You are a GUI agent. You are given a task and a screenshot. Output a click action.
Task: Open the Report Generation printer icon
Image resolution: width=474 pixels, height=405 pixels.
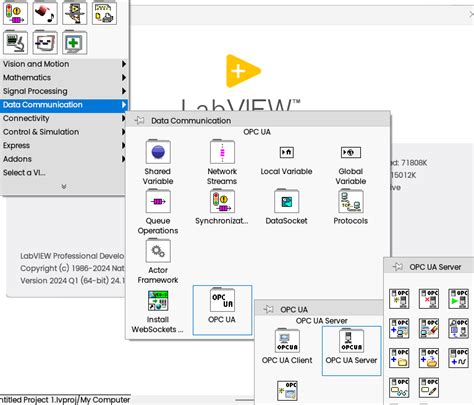pos(104,13)
